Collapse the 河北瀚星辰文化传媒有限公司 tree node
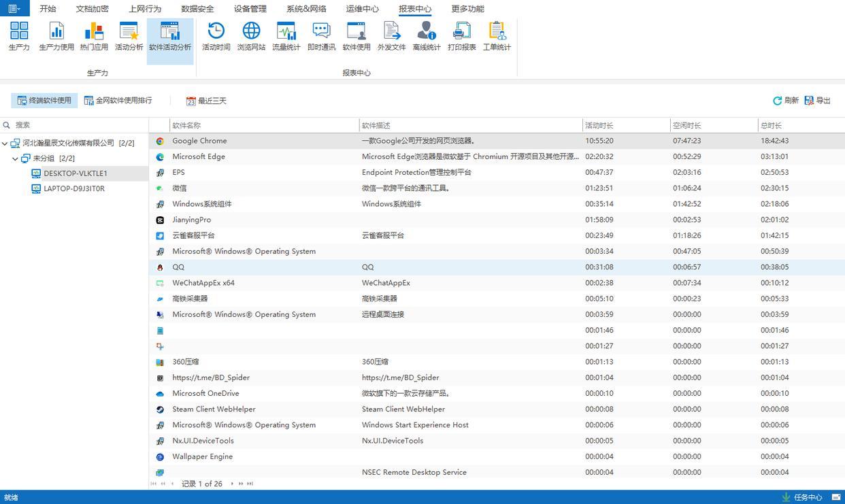The height and width of the screenshot is (504, 845). tap(5, 144)
